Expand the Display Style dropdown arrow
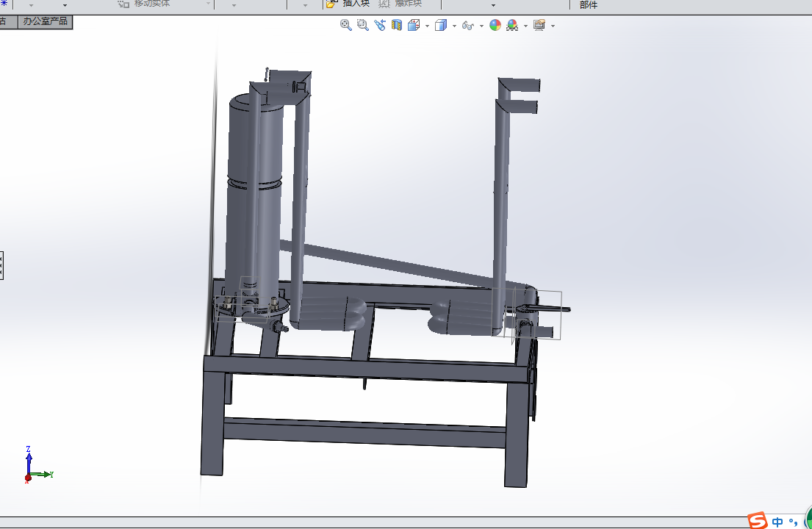This screenshot has height=529, width=812. (x=454, y=26)
